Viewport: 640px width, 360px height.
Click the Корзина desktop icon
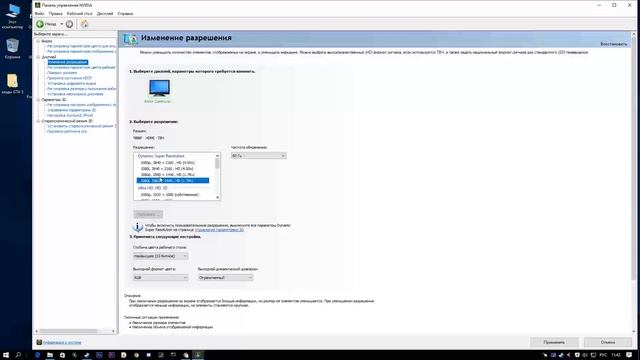pos(13,48)
